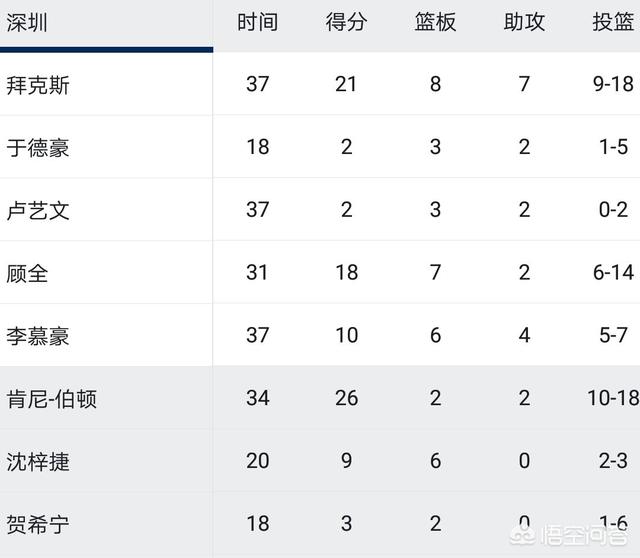Screen dimensions: 640x558
Task: Click player name 贺希宁
Action: [x=38, y=525]
